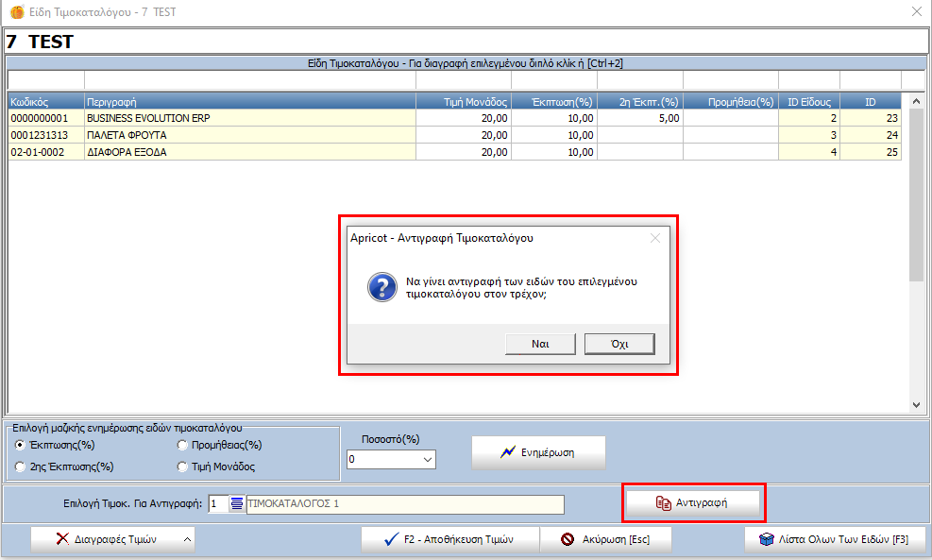Click the lookup list icon beside pricelist number
The width and height of the screenshot is (932, 560).
click(237, 504)
